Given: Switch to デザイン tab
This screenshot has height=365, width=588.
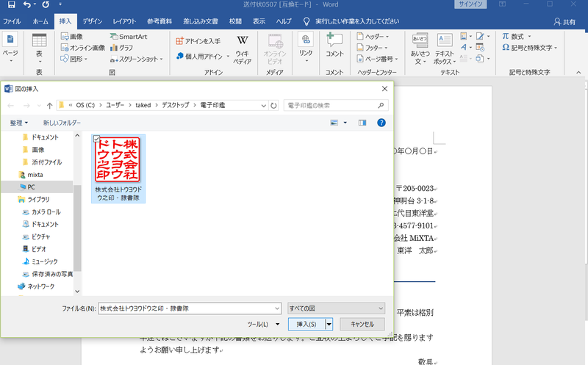Looking at the screenshot, I should [93, 21].
